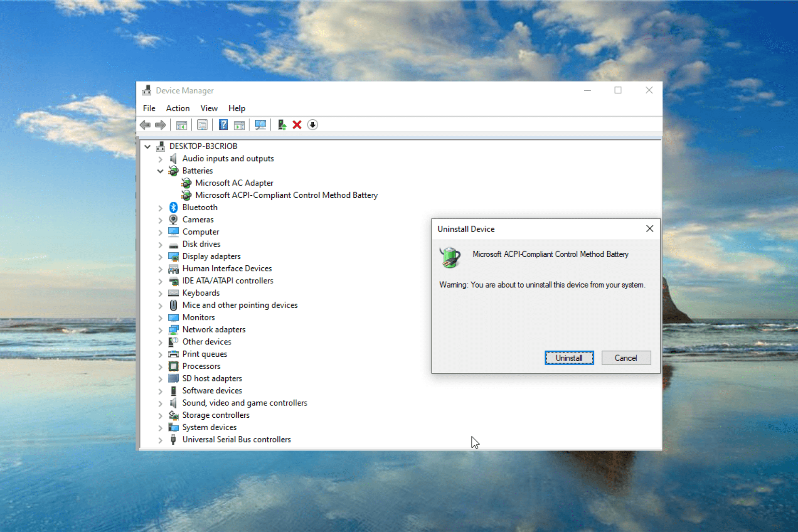Expand the Other devices category
This screenshot has width=798, height=532.
pyautogui.click(x=160, y=342)
